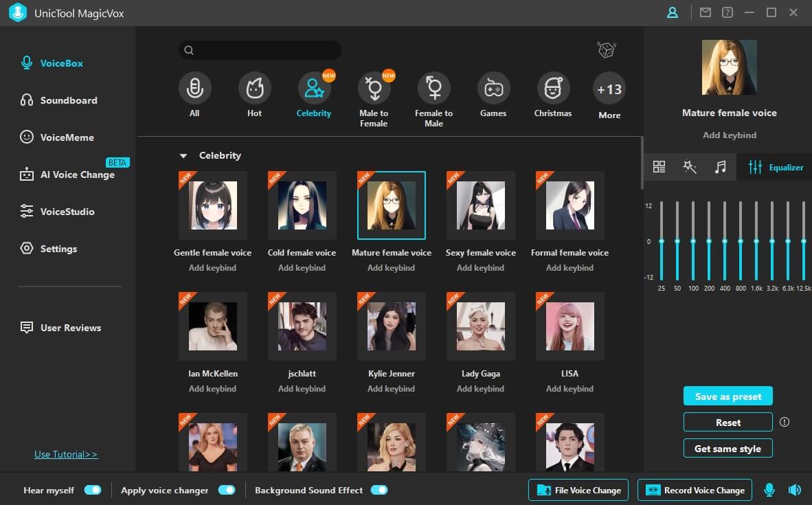The image size is (812, 505).
Task: Select the Sexy female voice thumbnail
Action: 481,205
